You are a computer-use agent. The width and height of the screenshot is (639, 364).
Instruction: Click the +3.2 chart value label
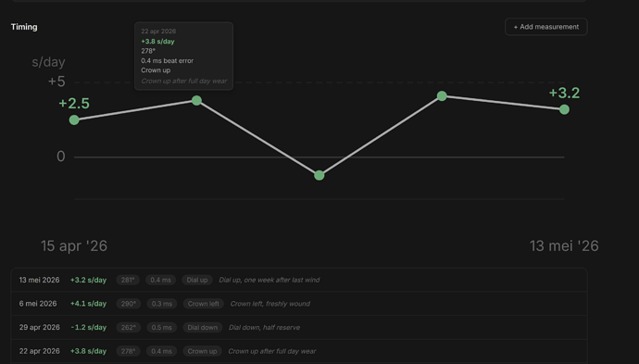coord(564,93)
